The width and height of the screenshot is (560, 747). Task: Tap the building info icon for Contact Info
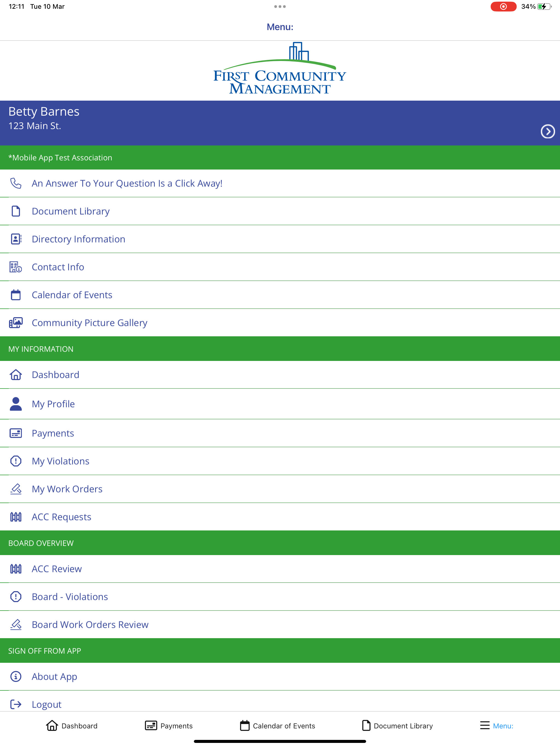click(x=16, y=267)
